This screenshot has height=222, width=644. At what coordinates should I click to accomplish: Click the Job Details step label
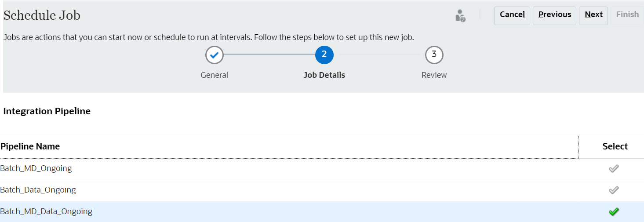324,75
